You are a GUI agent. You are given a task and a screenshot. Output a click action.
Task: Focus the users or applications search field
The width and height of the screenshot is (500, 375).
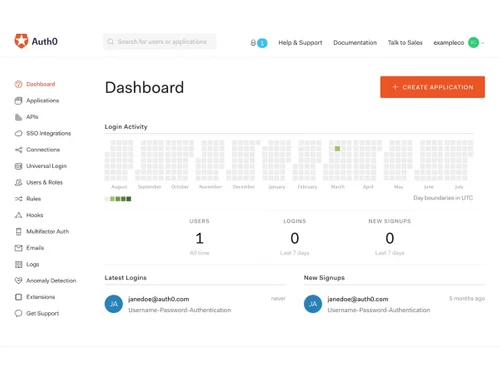160,42
